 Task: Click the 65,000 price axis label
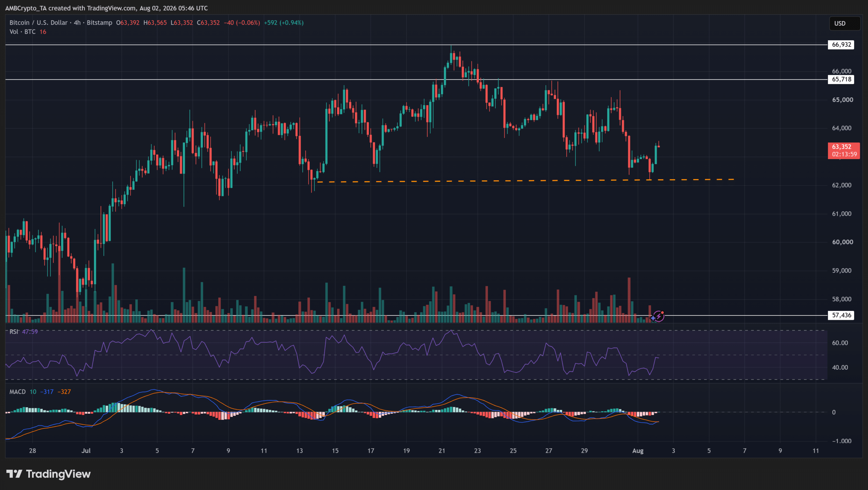click(x=843, y=100)
